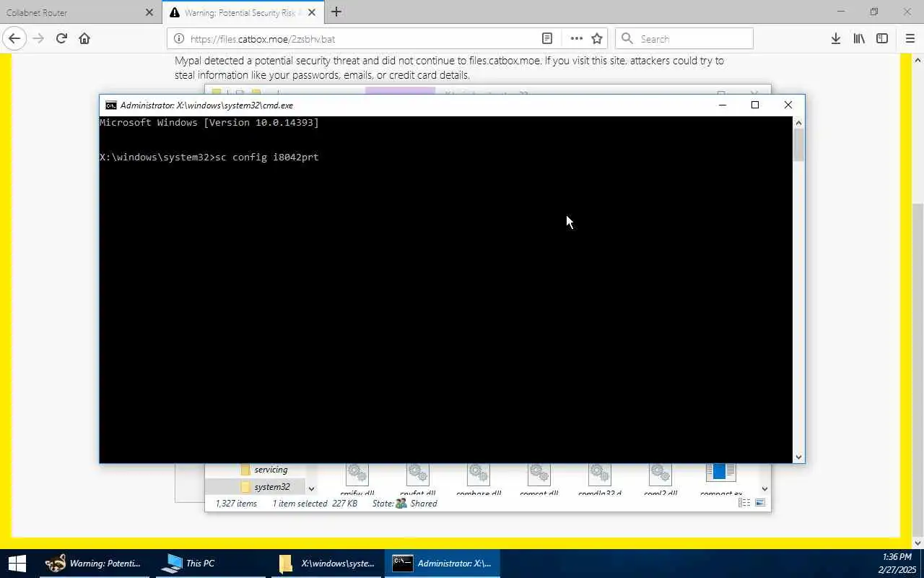Click browser page scrollbar up arrow
Screen dimensions: 924x578
point(918,61)
